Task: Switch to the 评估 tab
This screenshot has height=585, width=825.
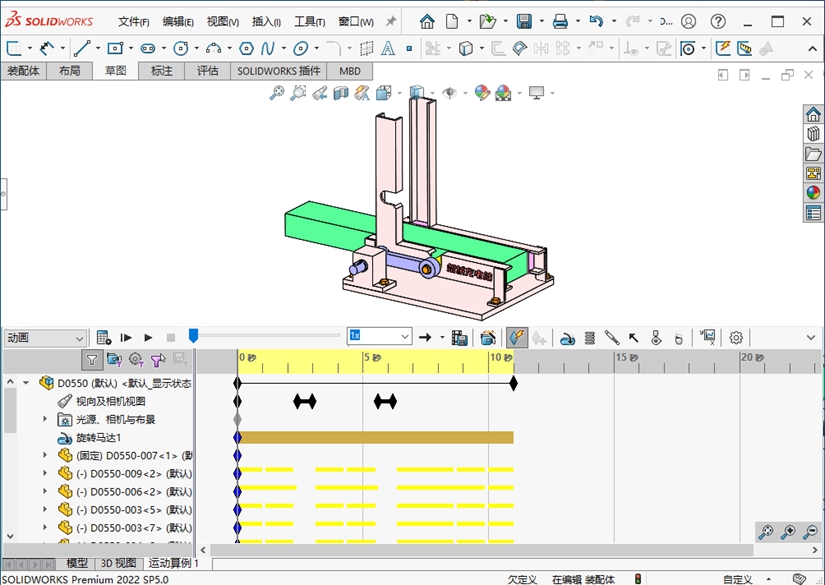Action: tap(207, 71)
